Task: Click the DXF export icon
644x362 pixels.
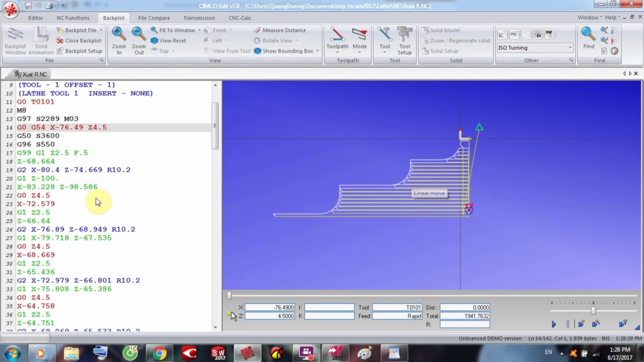Action: (549, 34)
